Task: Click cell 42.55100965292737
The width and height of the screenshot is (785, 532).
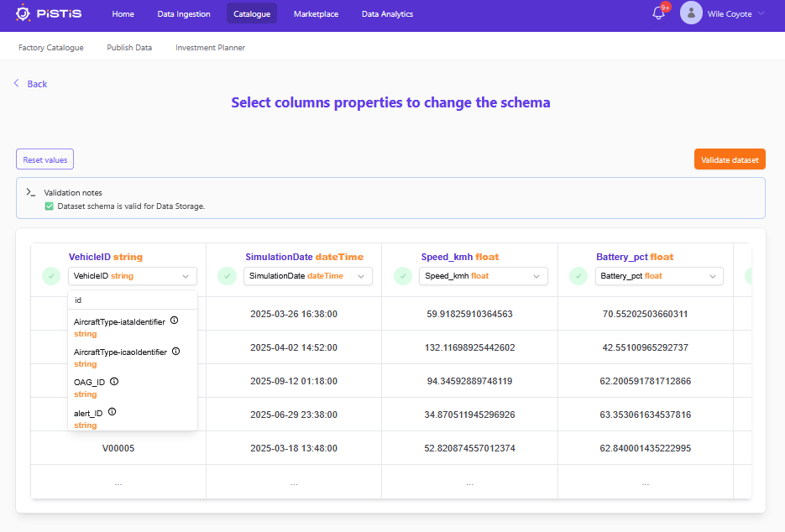Action: (x=646, y=347)
